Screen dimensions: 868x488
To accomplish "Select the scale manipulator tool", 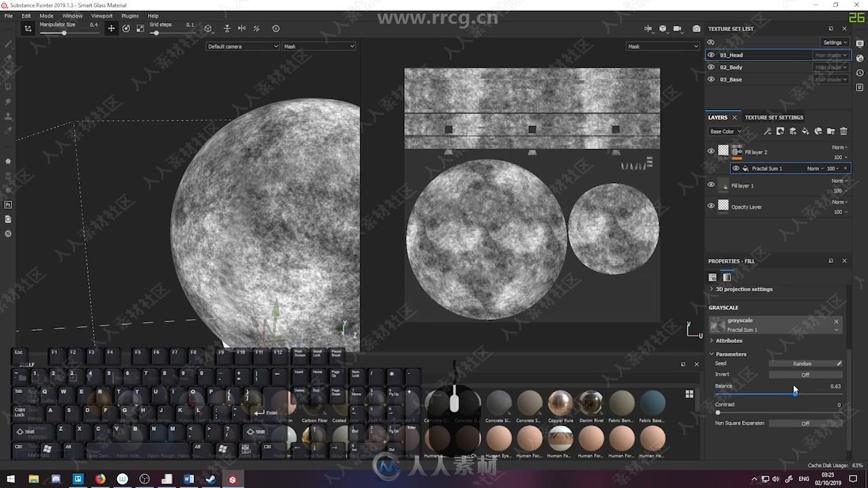I will [x=140, y=28].
